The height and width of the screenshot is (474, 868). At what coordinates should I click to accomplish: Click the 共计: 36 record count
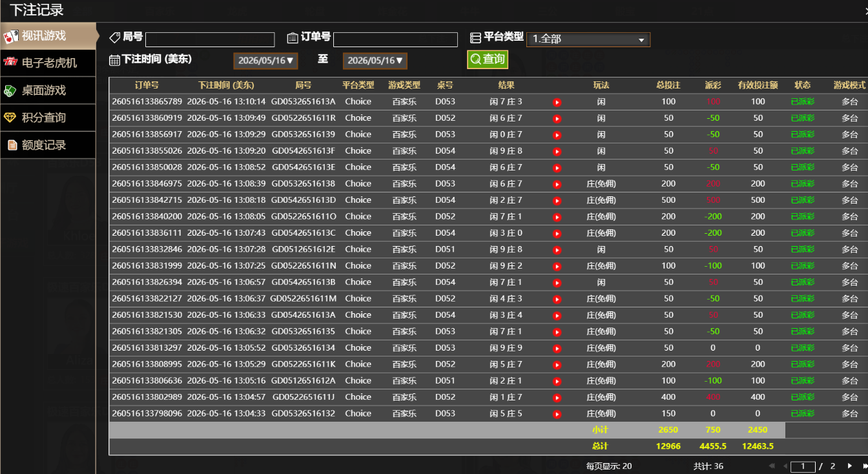pos(708,466)
